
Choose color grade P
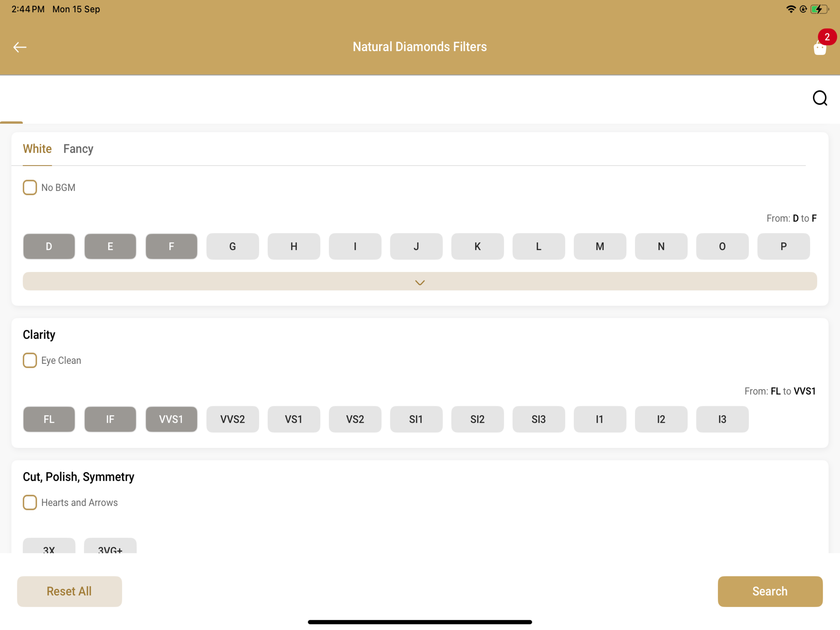(783, 246)
